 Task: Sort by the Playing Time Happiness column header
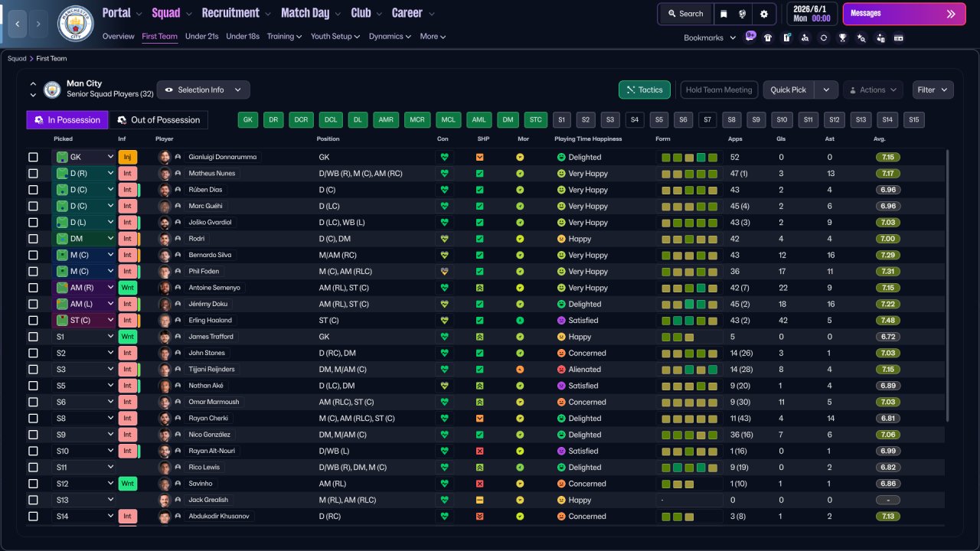coord(588,139)
